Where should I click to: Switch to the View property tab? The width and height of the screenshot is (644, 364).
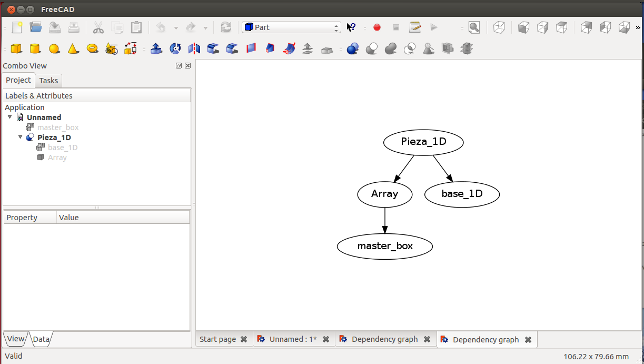[15, 339]
